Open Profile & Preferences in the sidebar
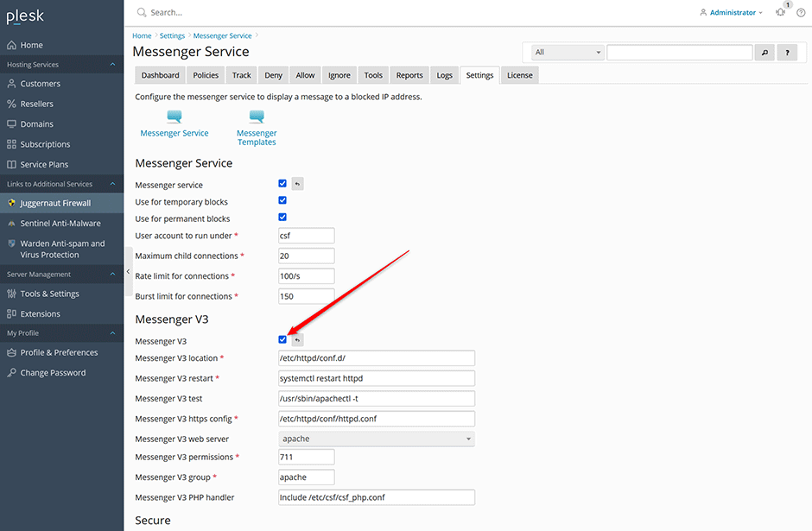The width and height of the screenshot is (812, 531). (61, 352)
